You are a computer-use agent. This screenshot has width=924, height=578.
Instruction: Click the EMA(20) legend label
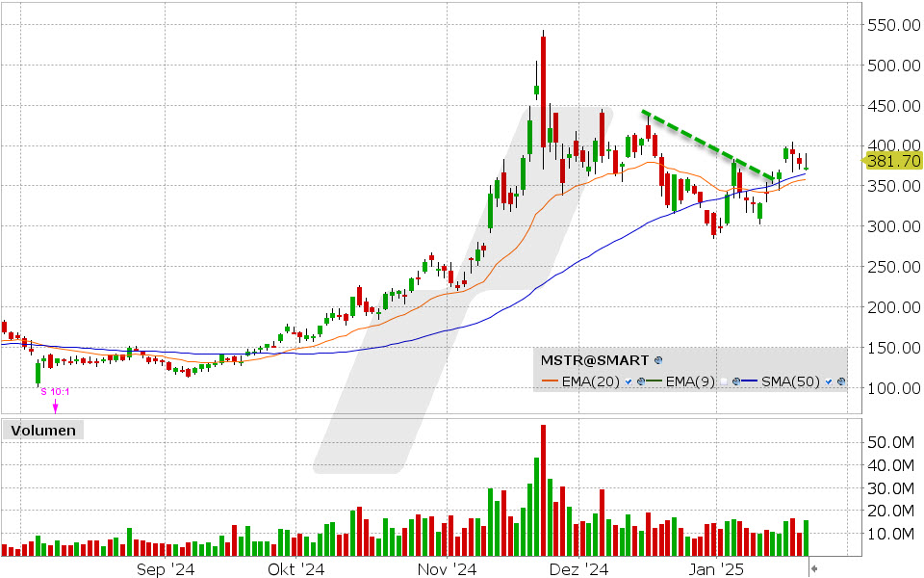(x=590, y=381)
